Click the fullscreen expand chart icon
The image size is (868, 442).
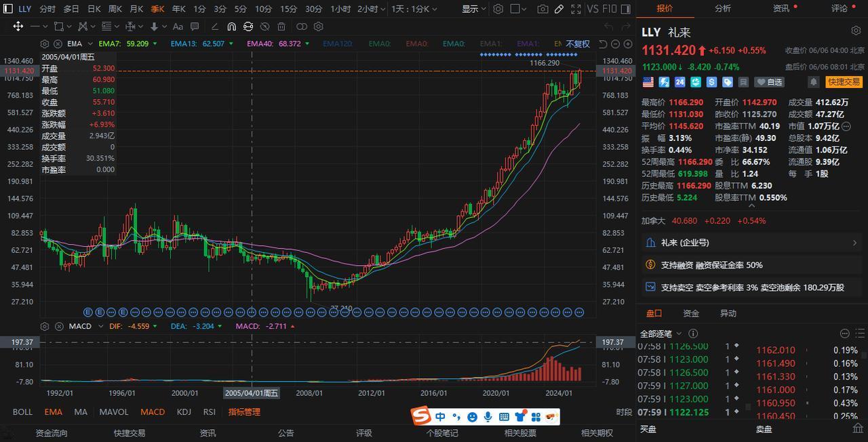[x=576, y=9]
